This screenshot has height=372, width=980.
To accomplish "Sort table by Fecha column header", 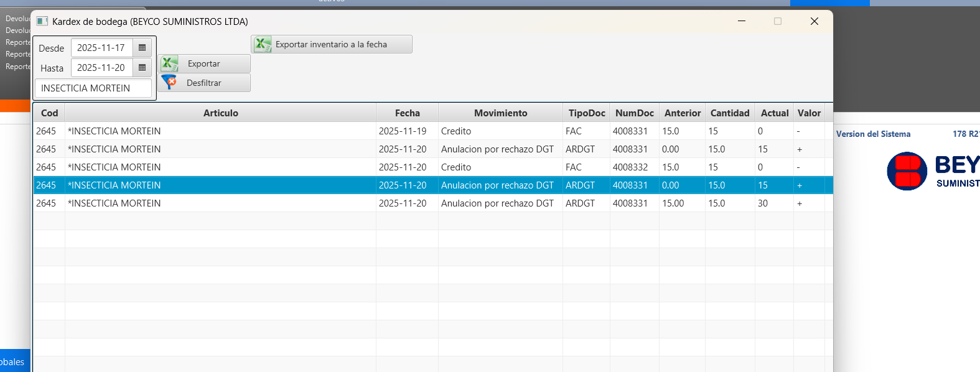I will (x=407, y=113).
